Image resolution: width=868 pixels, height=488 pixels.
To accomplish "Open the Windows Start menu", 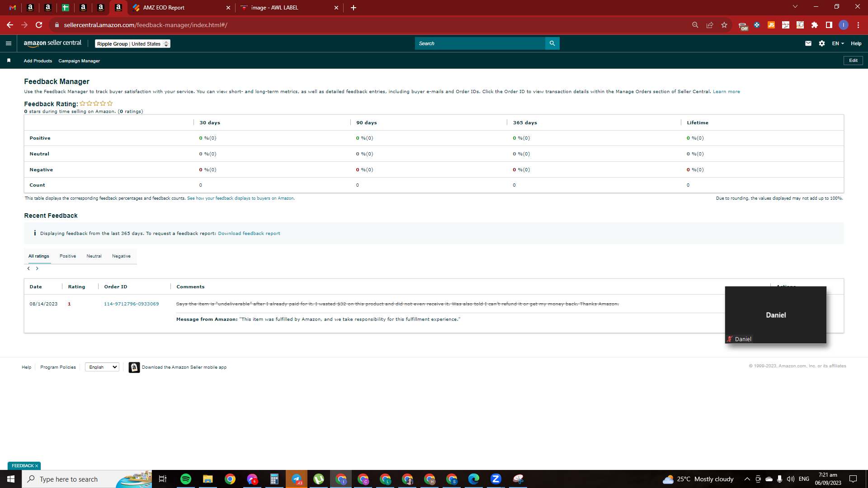I will pos(11,479).
